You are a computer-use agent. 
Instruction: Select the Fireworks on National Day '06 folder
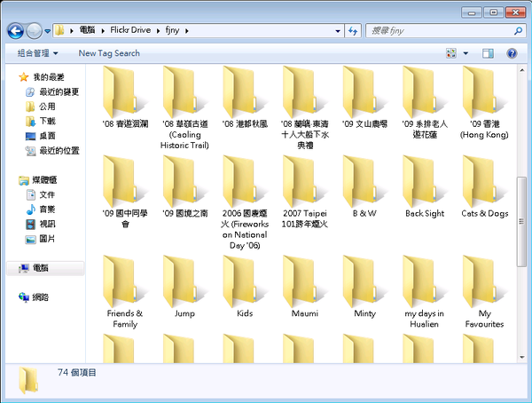[x=245, y=202]
